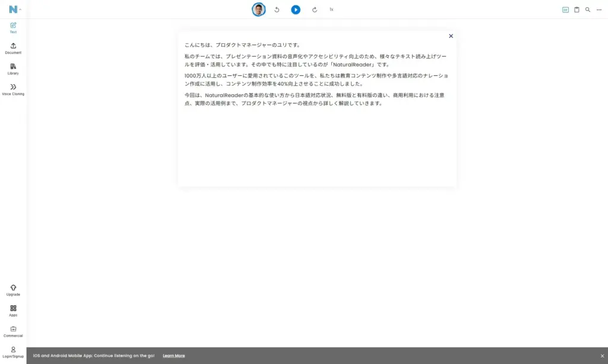
Task: Open the Upgrade page
Action: 13,290
